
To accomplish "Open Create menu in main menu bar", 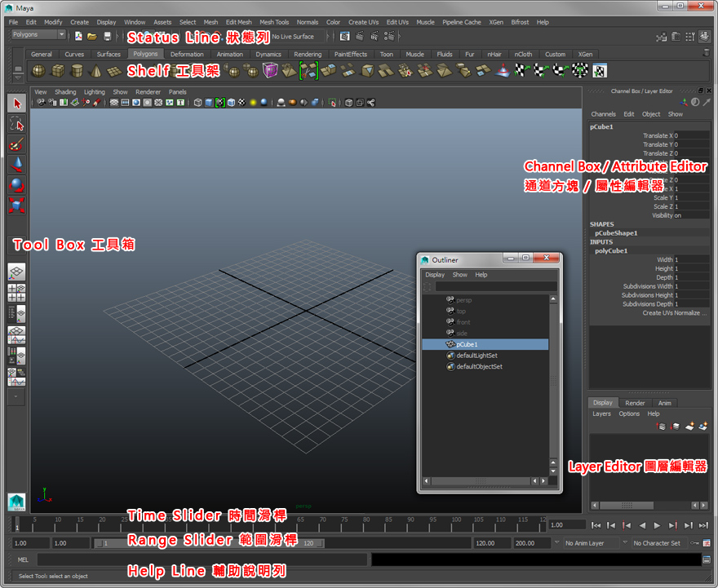I will pyautogui.click(x=80, y=22).
